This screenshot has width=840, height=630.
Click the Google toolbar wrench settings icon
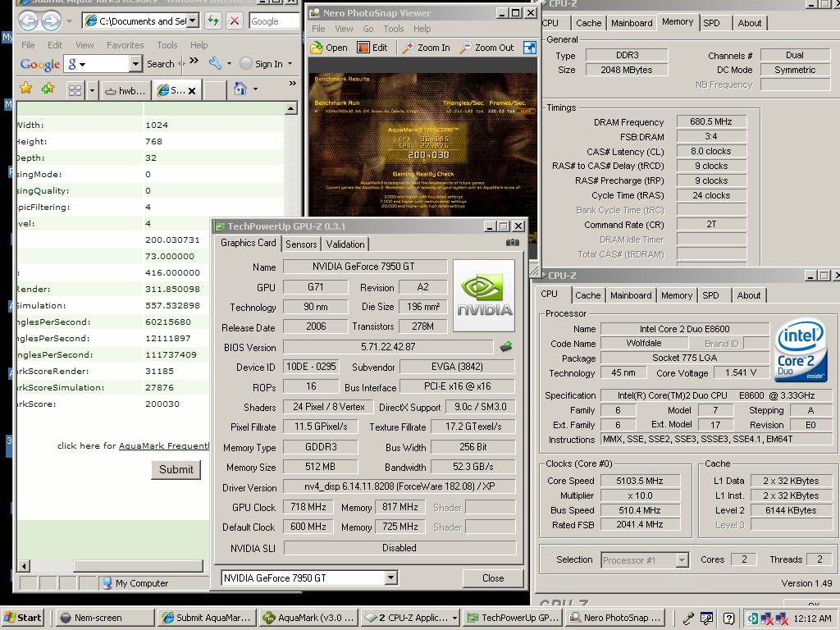point(215,63)
